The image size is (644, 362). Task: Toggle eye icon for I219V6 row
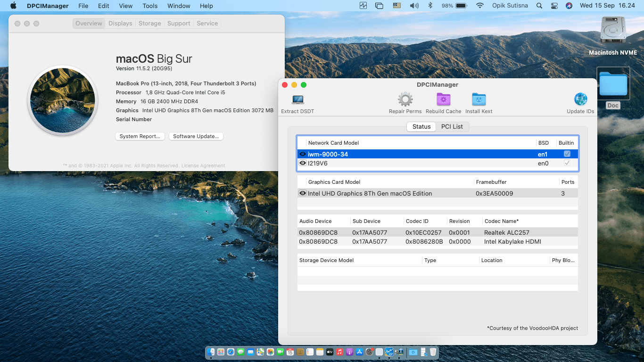tap(303, 163)
